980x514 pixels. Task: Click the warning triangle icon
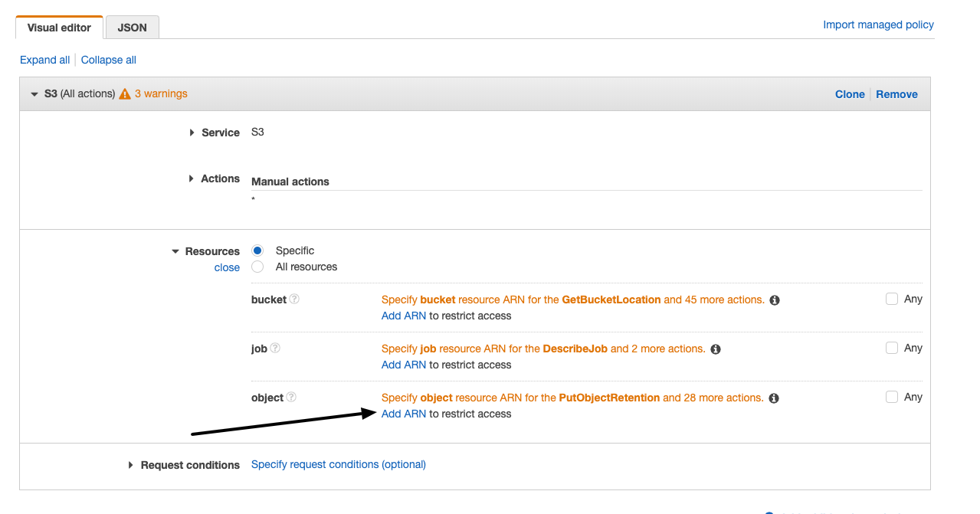point(125,93)
